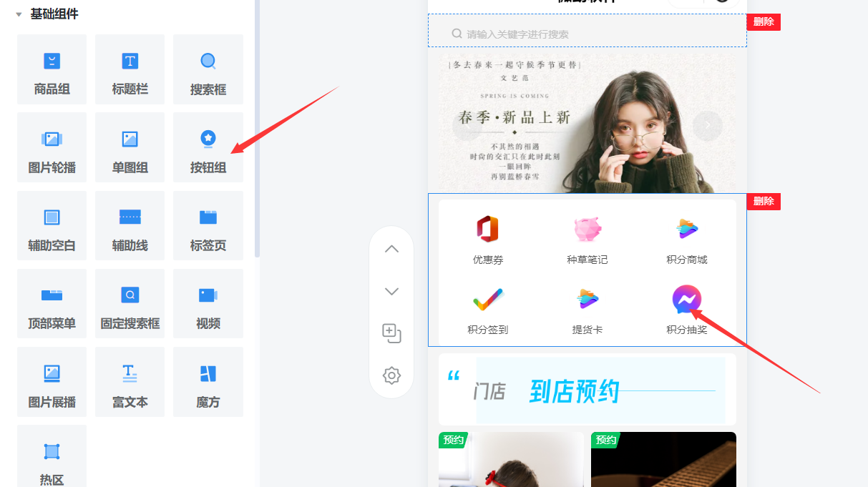Viewport: 868px width, 487px height.
Task: Select the 辅助空白 spacer component
Action: point(52,226)
